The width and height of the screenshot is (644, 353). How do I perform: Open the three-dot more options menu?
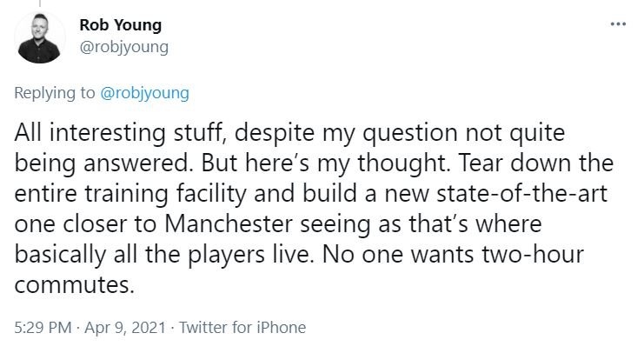click(x=618, y=24)
